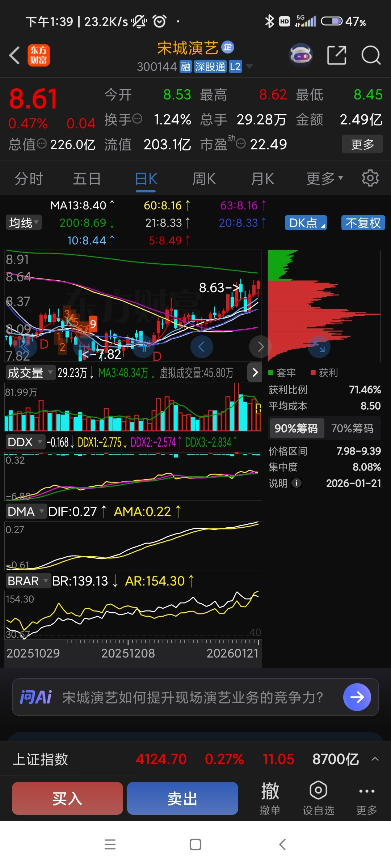Tap the AI question about 现场演艺业务

click(x=192, y=697)
